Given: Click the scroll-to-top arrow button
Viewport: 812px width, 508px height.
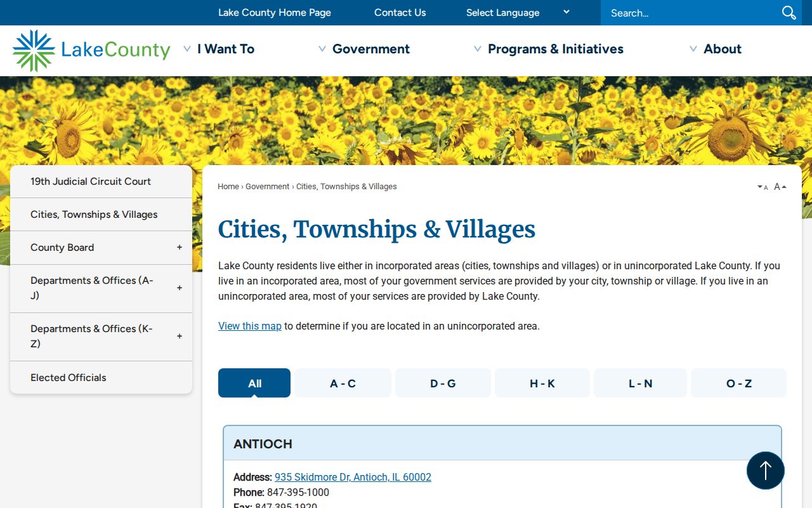Looking at the screenshot, I should [766, 471].
